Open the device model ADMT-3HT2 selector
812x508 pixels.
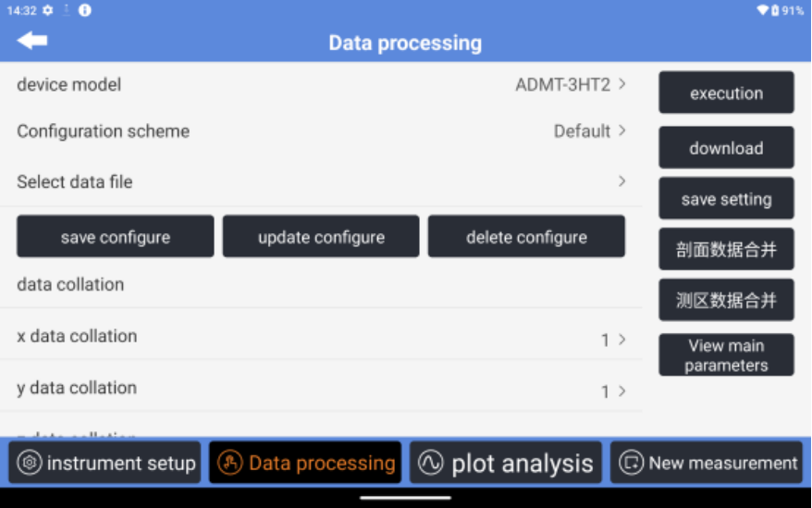click(570, 84)
